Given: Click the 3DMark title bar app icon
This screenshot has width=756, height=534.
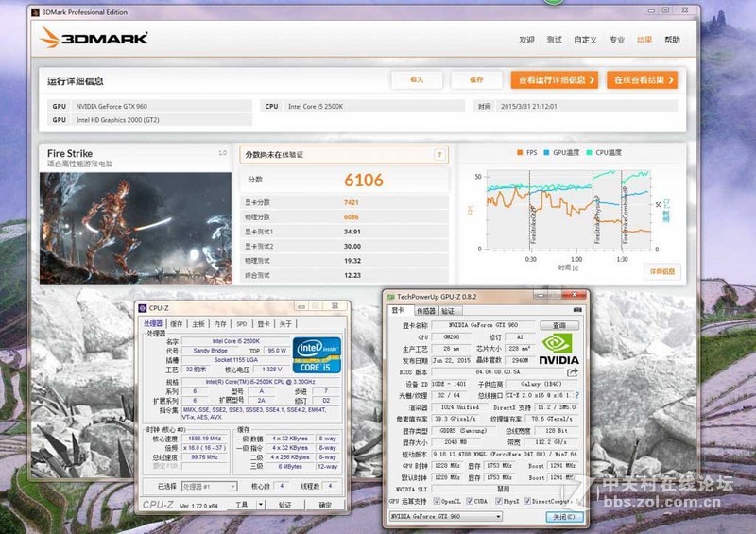Looking at the screenshot, I should [35, 12].
